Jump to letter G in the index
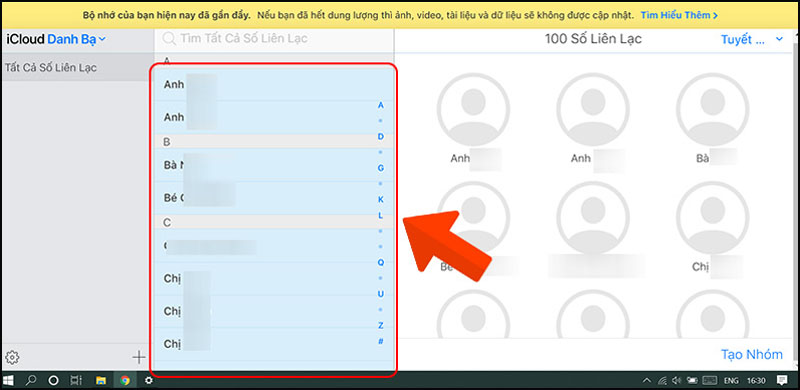The width and height of the screenshot is (800, 390). tap(381, 168)
